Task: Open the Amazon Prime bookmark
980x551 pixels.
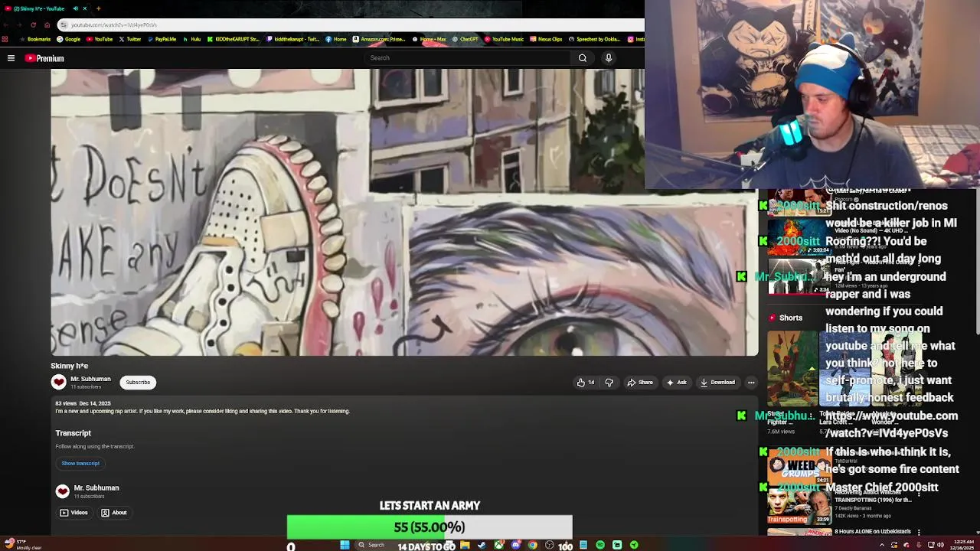Action: [380, 39]
